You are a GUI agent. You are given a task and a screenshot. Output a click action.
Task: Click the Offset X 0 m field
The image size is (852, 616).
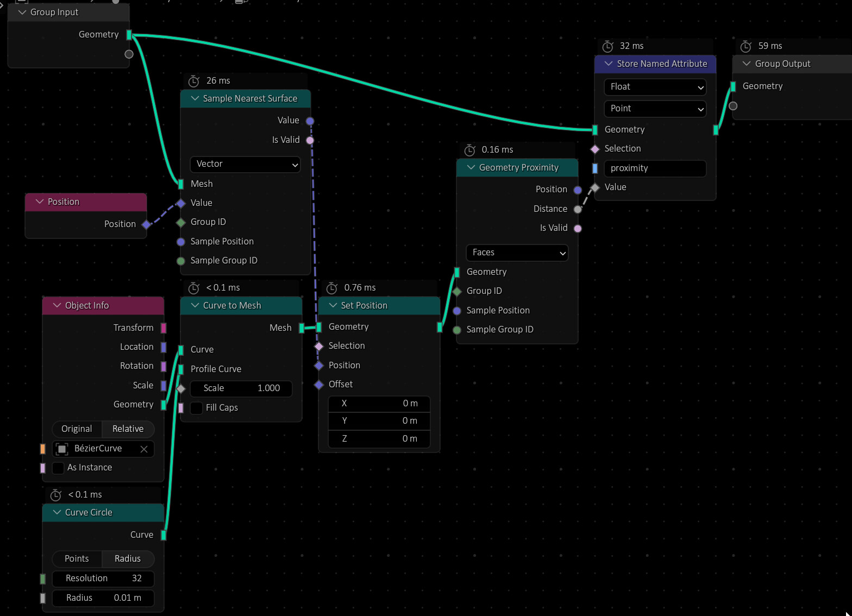[x=379, y=404]
